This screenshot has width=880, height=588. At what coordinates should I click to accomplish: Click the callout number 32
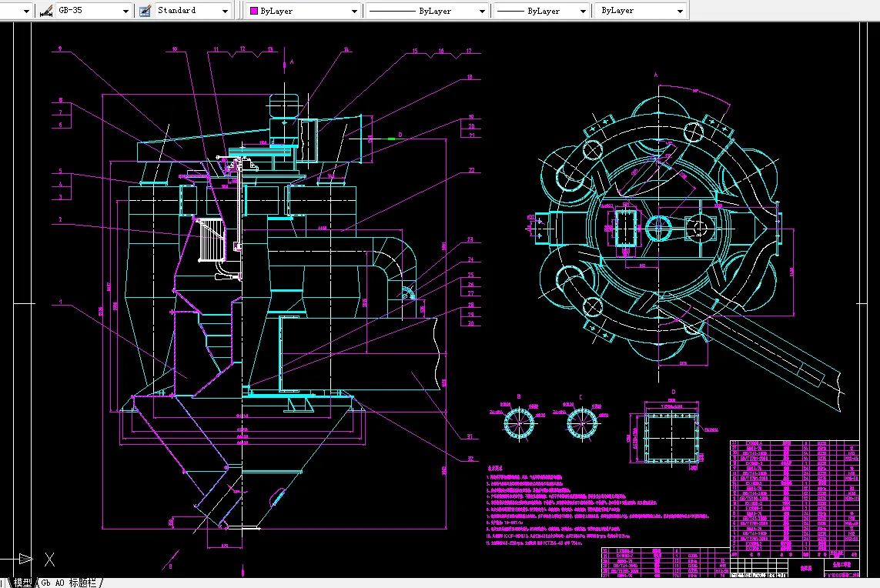tap(470, 459)
